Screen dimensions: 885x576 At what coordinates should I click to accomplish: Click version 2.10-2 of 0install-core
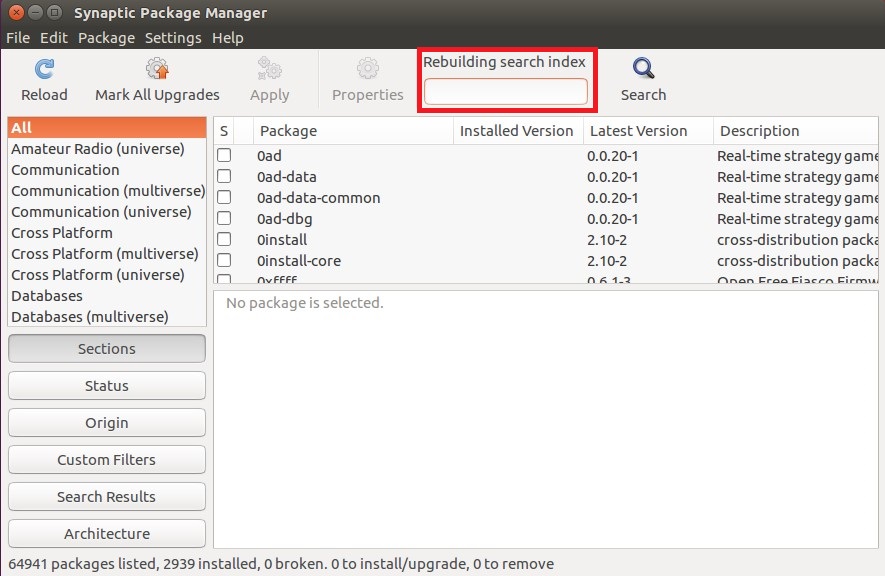click(x=607, y=261)
